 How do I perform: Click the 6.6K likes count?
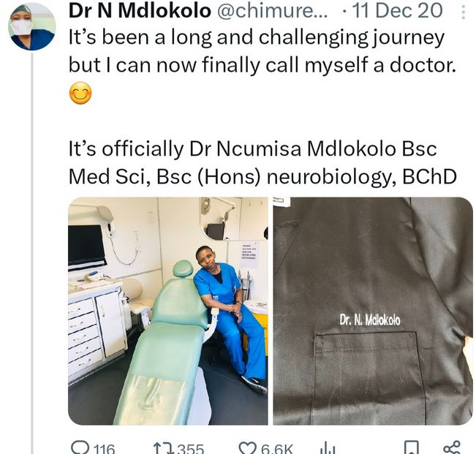(278, 448)
